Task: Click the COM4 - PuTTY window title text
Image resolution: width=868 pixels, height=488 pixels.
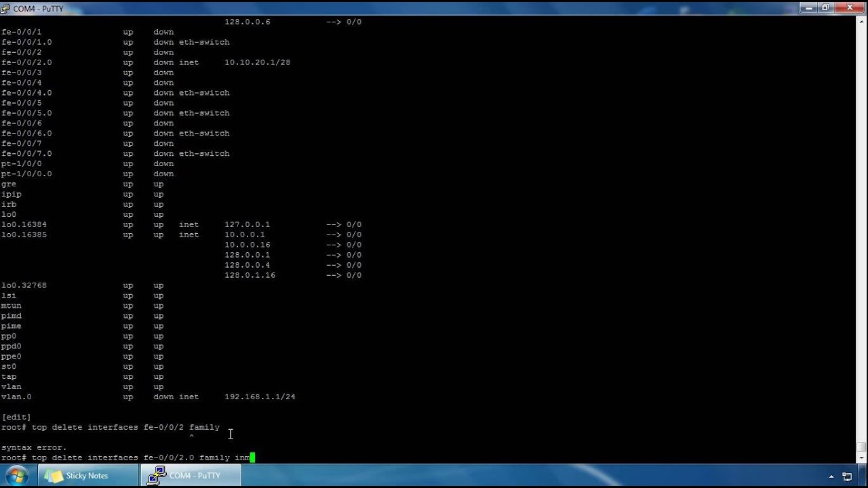Action: coord(38,8)
